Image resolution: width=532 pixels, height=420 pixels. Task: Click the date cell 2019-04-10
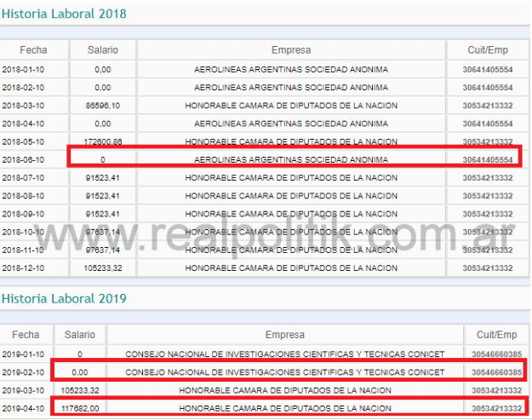tap(23, 408)
